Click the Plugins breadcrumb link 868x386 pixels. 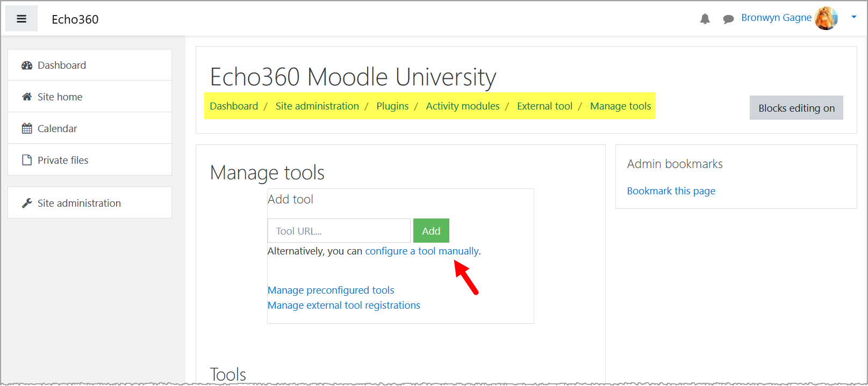point(392,106)
